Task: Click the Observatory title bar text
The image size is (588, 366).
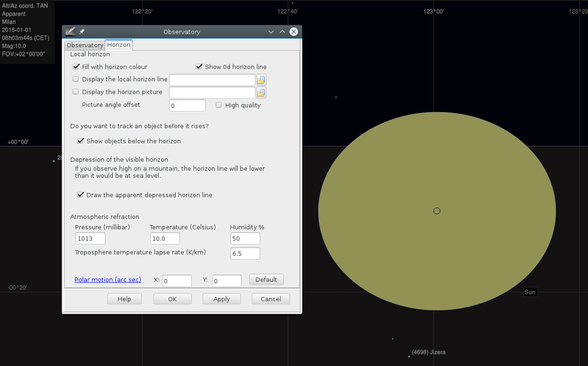Action: point(182,32)
